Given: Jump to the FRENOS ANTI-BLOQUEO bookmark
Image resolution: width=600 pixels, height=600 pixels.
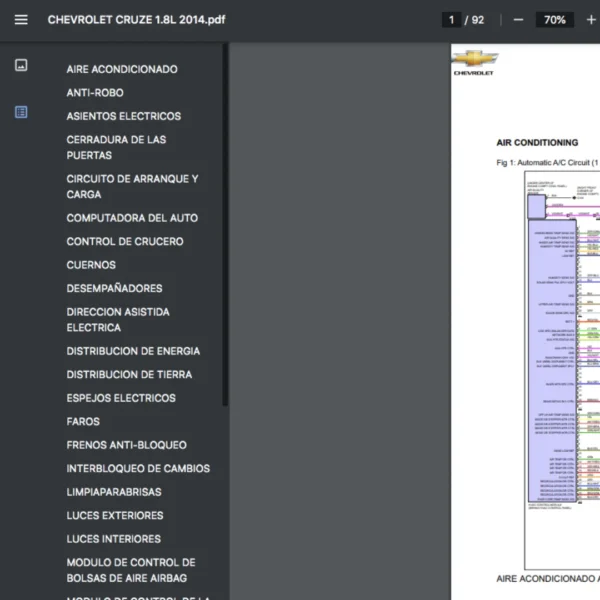Looking at the screenshot, I should click(126, 445).
